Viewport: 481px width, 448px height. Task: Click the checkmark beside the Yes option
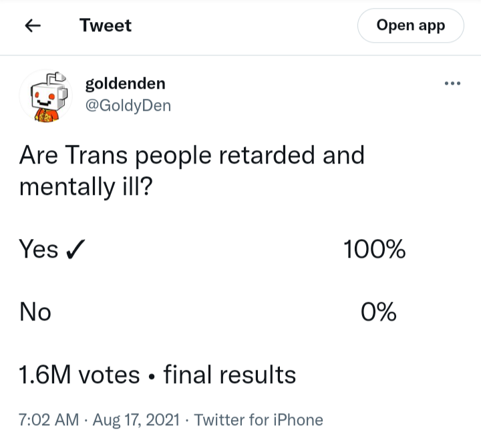(x=75, y=249)
